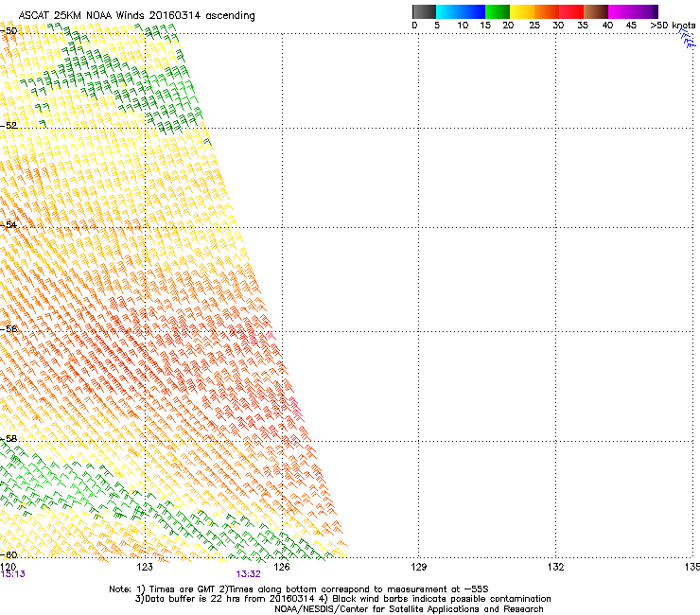Click the brown 35-40 knots legend segment
The width and height of the screenshot is (700, 615).
click(596, 11)
